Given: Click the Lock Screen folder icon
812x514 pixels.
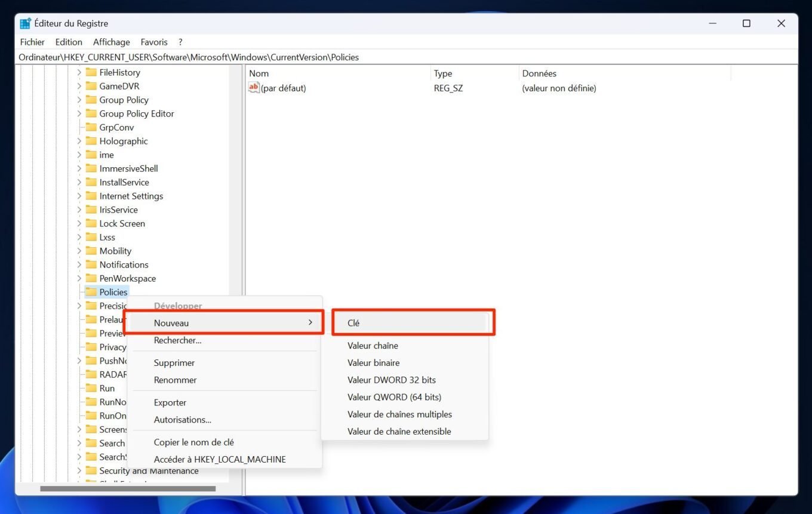Looking at the screenshot, I should (x=91, y=223).
